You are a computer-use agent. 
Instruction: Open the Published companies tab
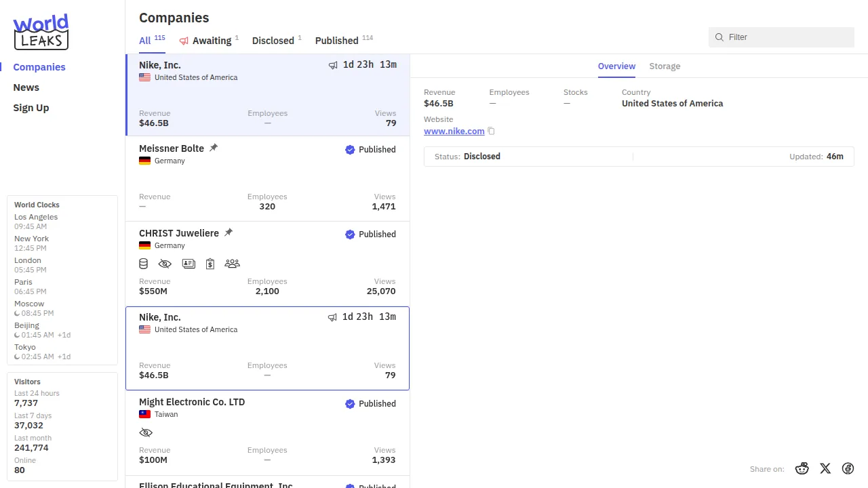(337, 41)
